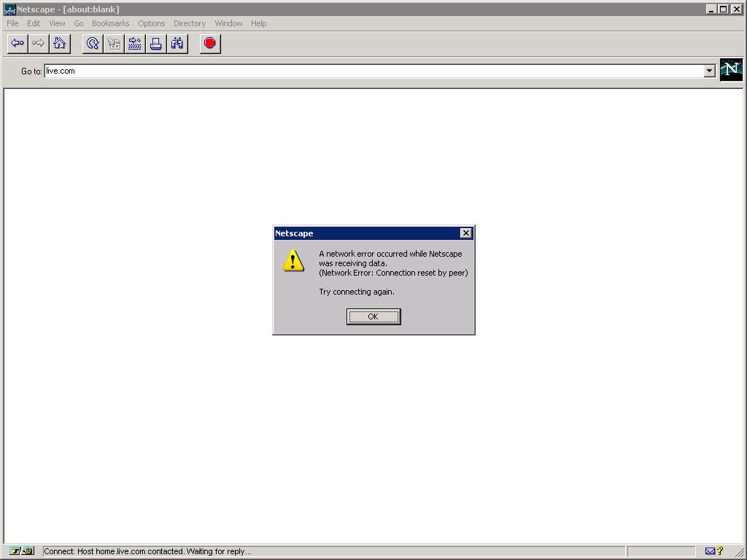Viewport: 747px width, 560px height.
Task: Click the Go to address field with live.com
Action: (x=374, y=71)
